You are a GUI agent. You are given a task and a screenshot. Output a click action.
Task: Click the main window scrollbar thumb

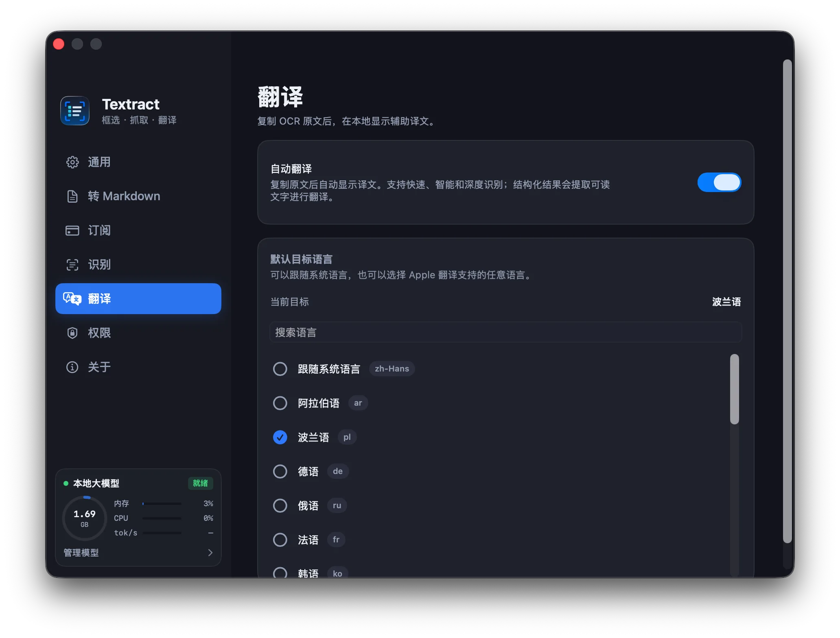tap(787, 301)
